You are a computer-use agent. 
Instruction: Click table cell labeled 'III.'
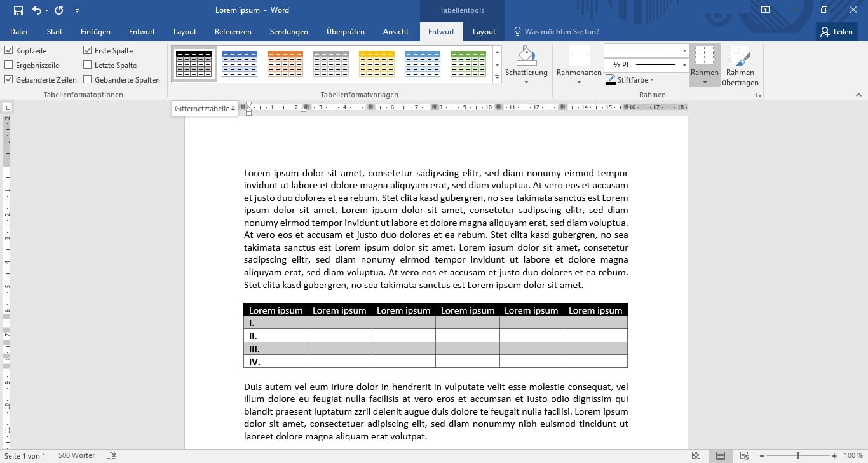[x=276, y=349]
